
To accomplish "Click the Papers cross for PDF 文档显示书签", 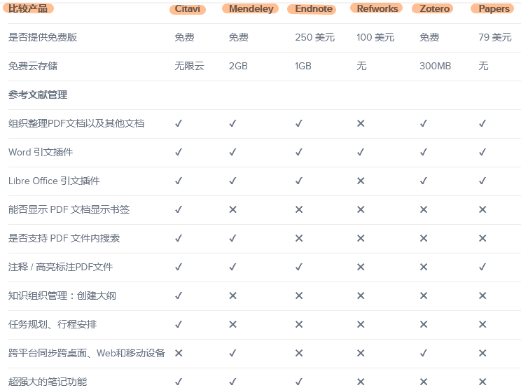I will tap(482, 210).
